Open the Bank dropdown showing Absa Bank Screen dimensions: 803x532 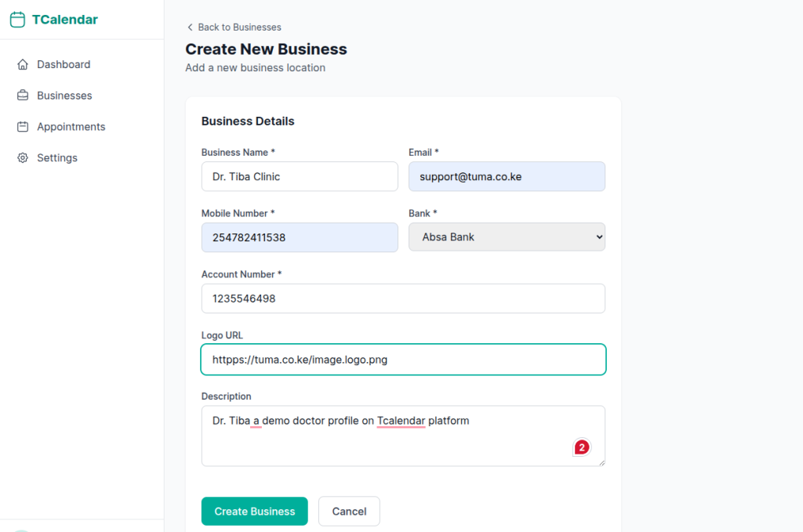507,237
